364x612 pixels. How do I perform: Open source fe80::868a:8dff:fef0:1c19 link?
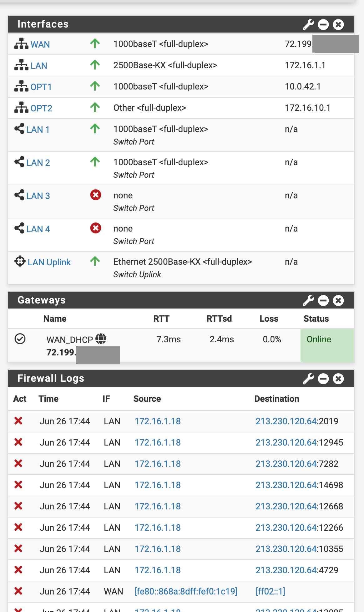pyautogui.click(x=186, y=591)
